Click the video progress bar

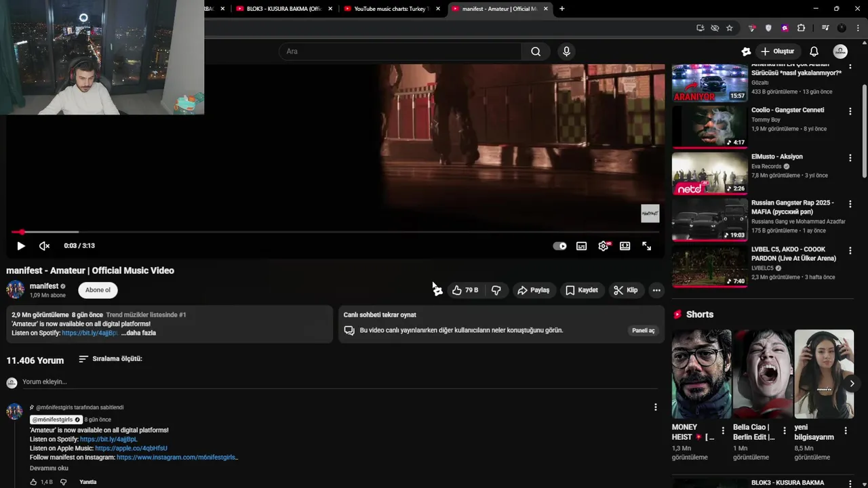click(x=336, y=232)
